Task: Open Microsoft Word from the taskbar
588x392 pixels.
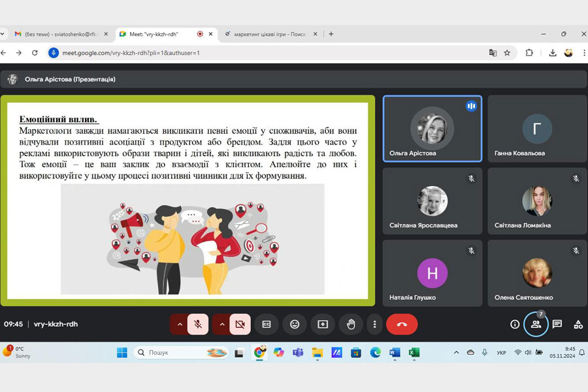Action: point(394,353)
